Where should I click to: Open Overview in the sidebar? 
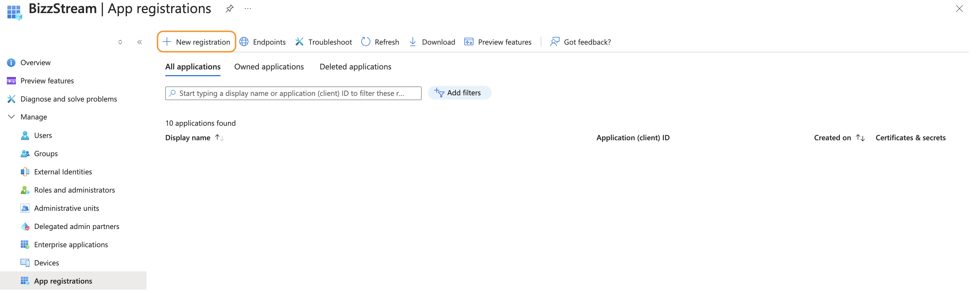[x=35, y=63]
